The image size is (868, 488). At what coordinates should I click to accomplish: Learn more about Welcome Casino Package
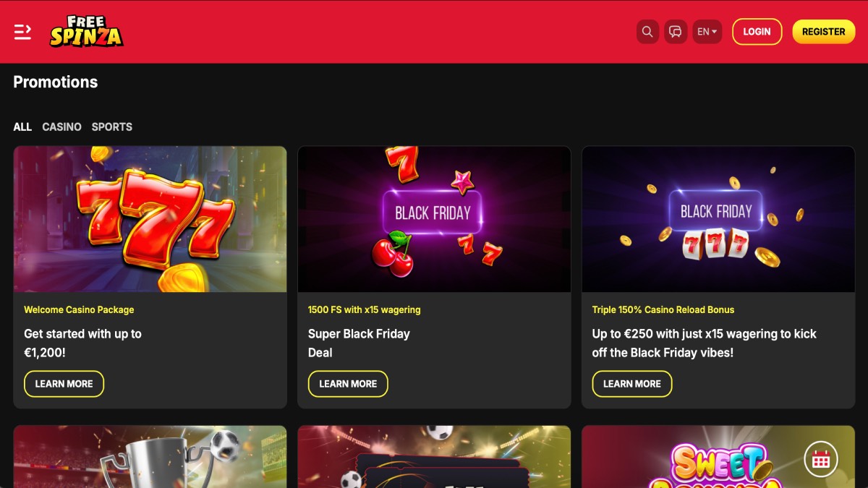pos(64,384)
